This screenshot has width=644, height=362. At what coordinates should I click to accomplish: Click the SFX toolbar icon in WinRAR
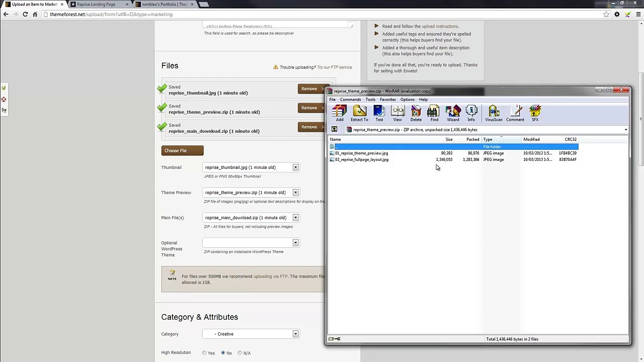(535, 113)
